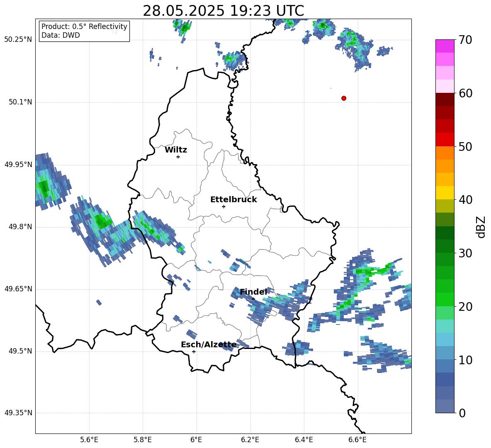This screenshot has height=448, width=491.
Task: Click the yellow colorbar segment at 40
Action: [445, 193]
